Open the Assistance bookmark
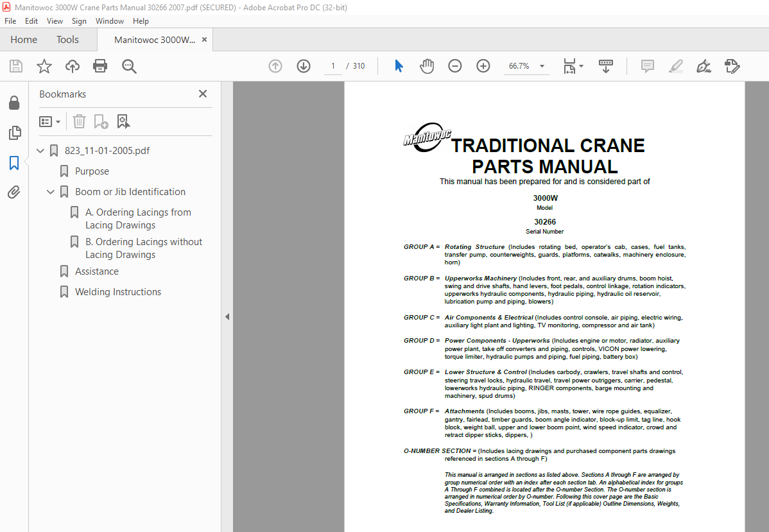The image size is (769, 532). (x=97, y=271)
